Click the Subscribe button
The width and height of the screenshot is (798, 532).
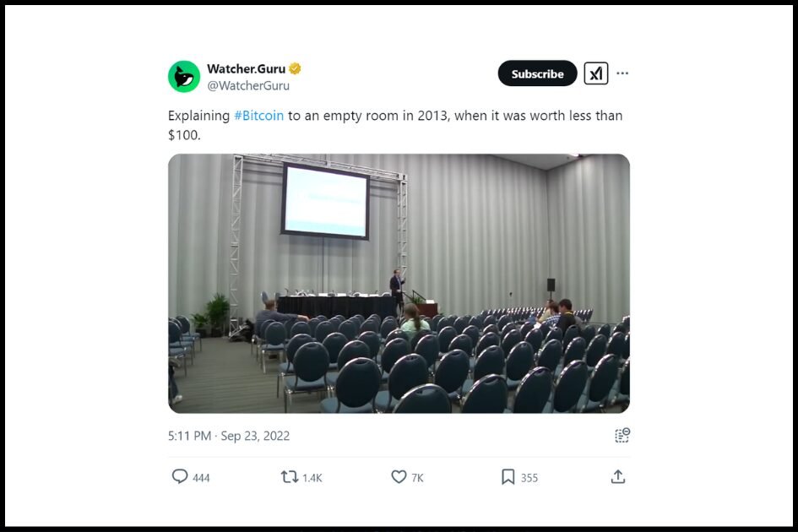tap(537, 73)
